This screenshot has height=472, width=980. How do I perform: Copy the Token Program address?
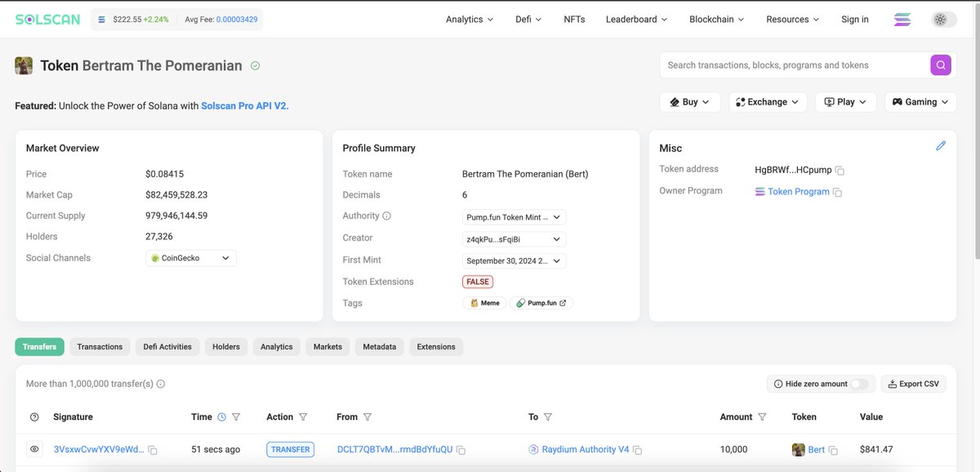(837, 193)
